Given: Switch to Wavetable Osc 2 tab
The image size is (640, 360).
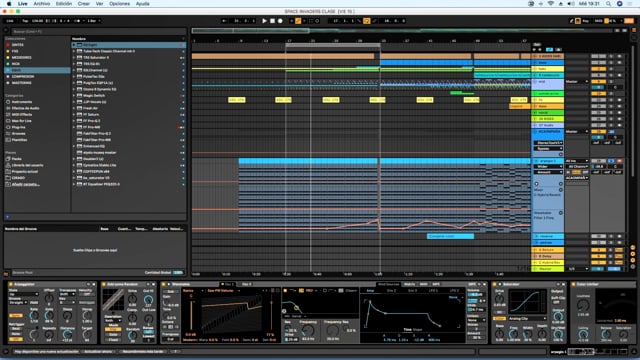Looking at the screenshot, I should pos(247,284).
